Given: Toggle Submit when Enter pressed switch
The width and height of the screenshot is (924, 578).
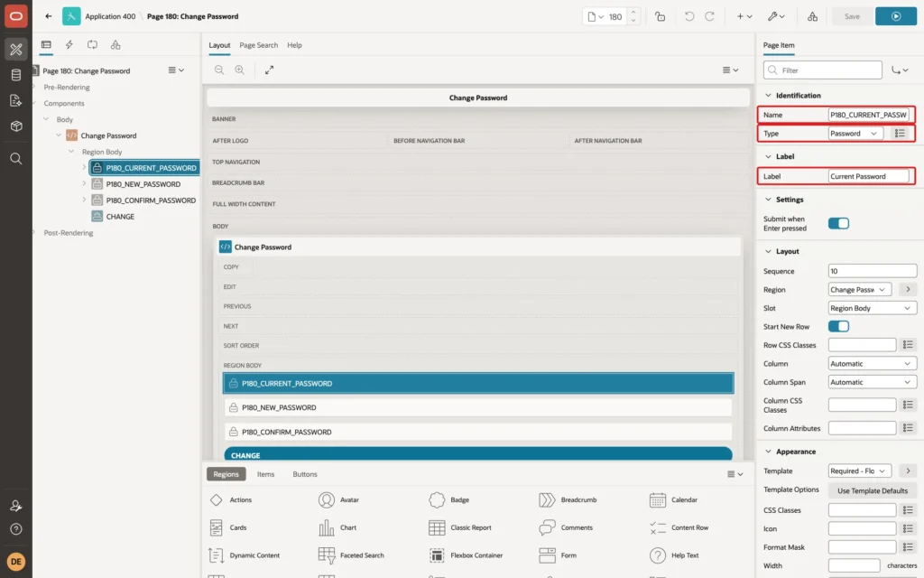Looking at the screenshot, I should (x=838, y=224).
